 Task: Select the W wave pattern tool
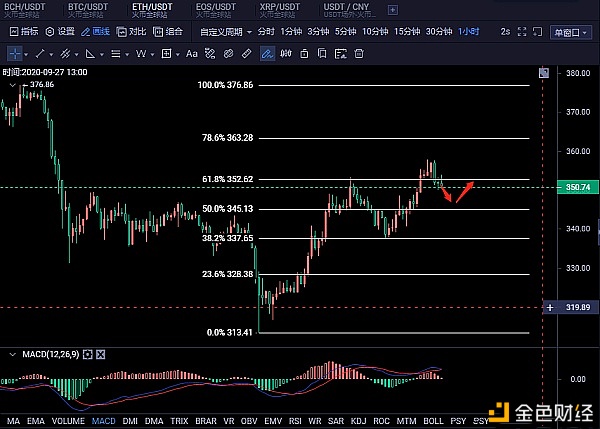(141, 54)
